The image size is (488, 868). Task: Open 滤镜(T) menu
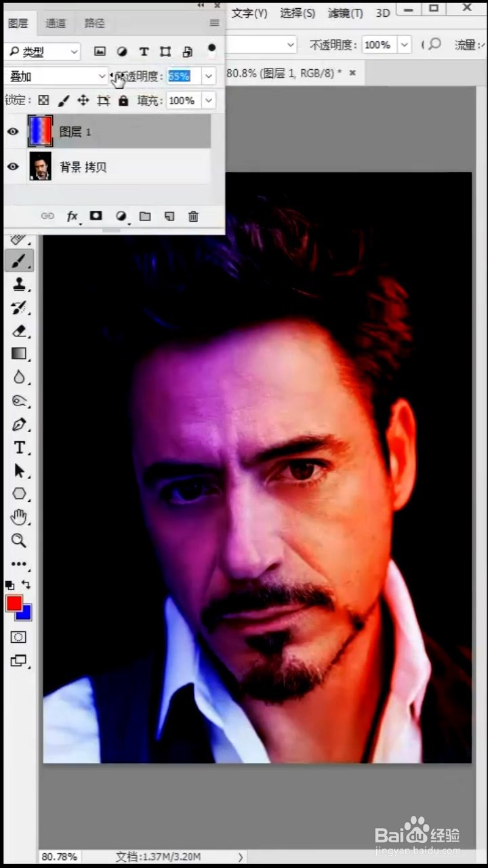pyautogui.click(x=346, y=13)
